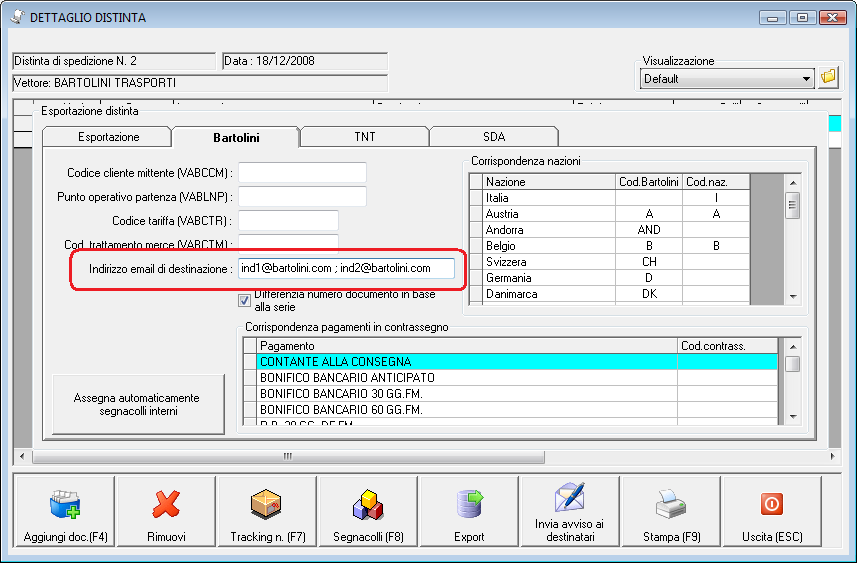The image size is (857, 563).
Task: Select the Germania row
Action: pyautogui.click(x=609, y=278)
